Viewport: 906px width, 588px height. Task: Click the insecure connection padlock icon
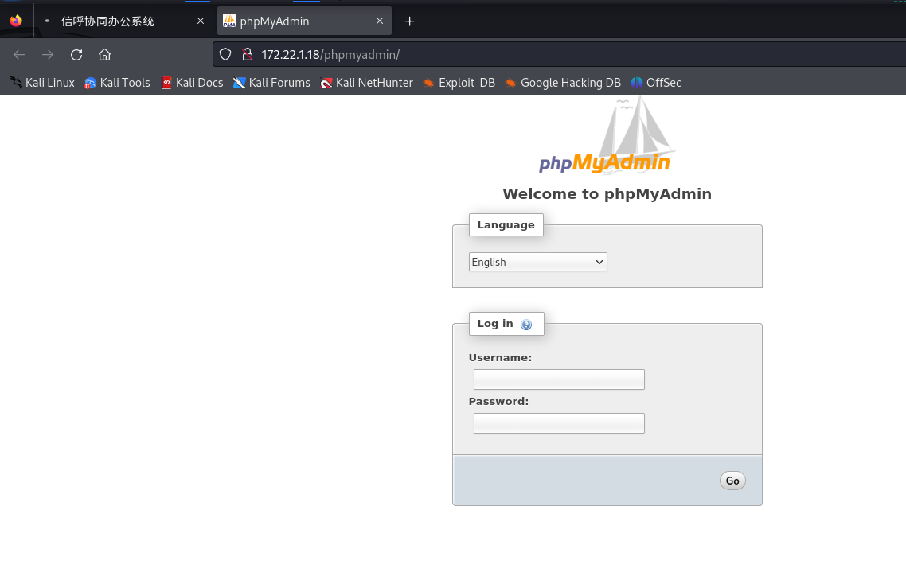tap(248, 54)
